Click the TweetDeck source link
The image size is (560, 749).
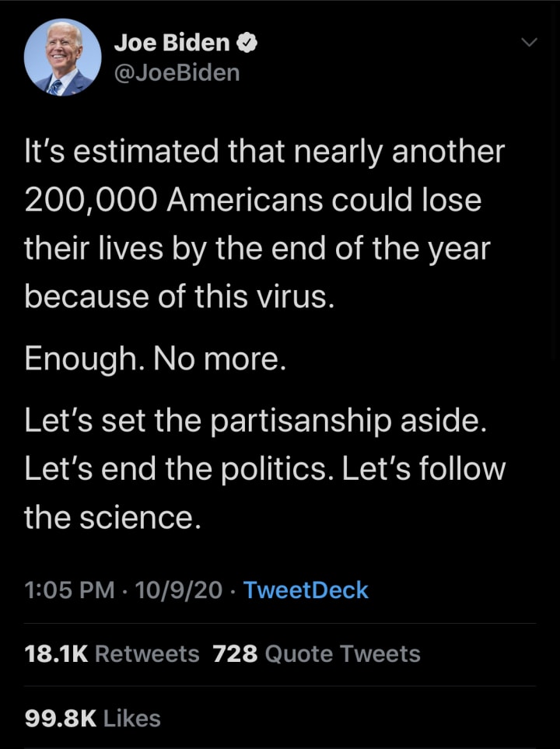click(306, 590)
